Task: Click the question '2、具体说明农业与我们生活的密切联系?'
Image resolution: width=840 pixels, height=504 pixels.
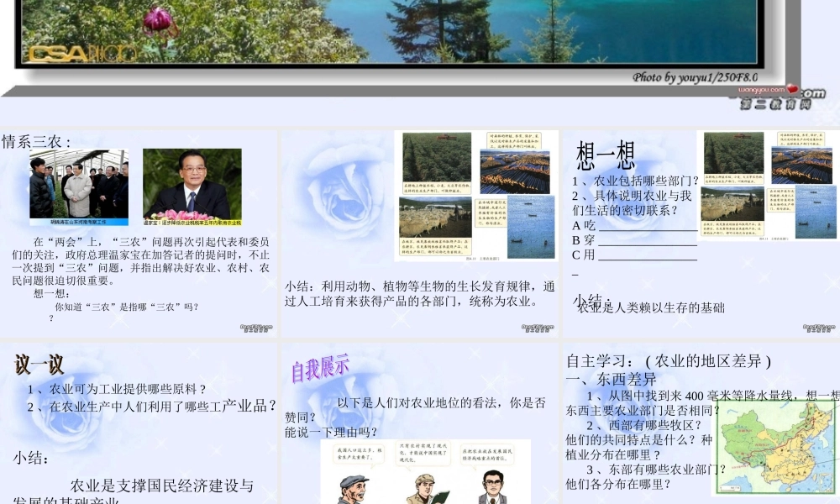Action: coord(632,202)
